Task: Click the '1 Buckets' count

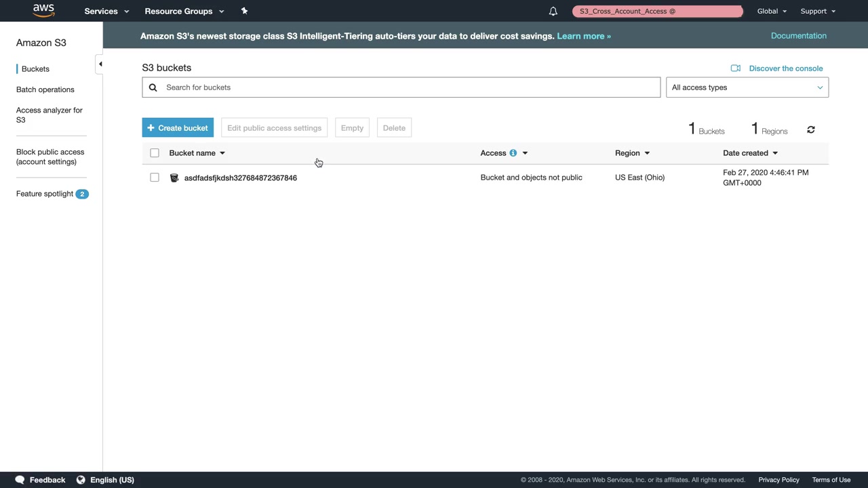Action: click(707, 129)
